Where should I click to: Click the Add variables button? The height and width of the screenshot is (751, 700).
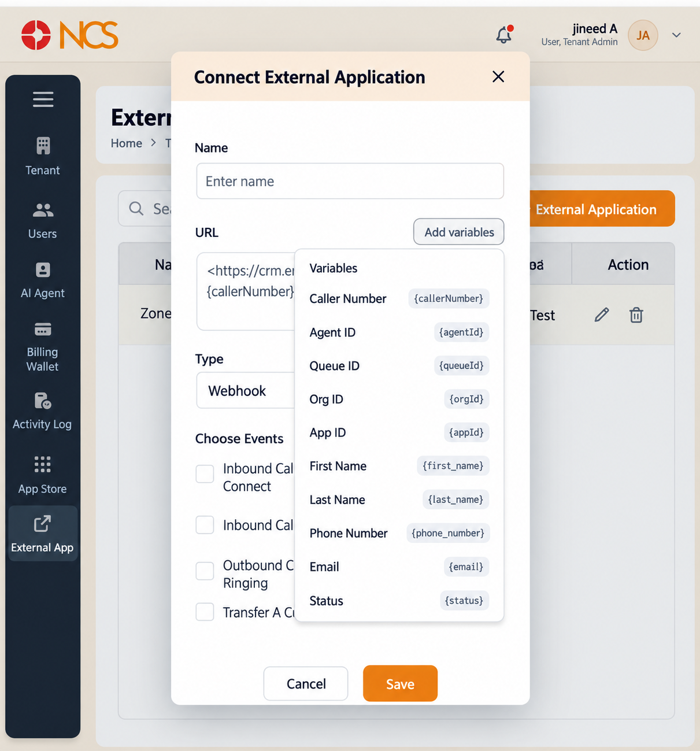tap(459, 232)
